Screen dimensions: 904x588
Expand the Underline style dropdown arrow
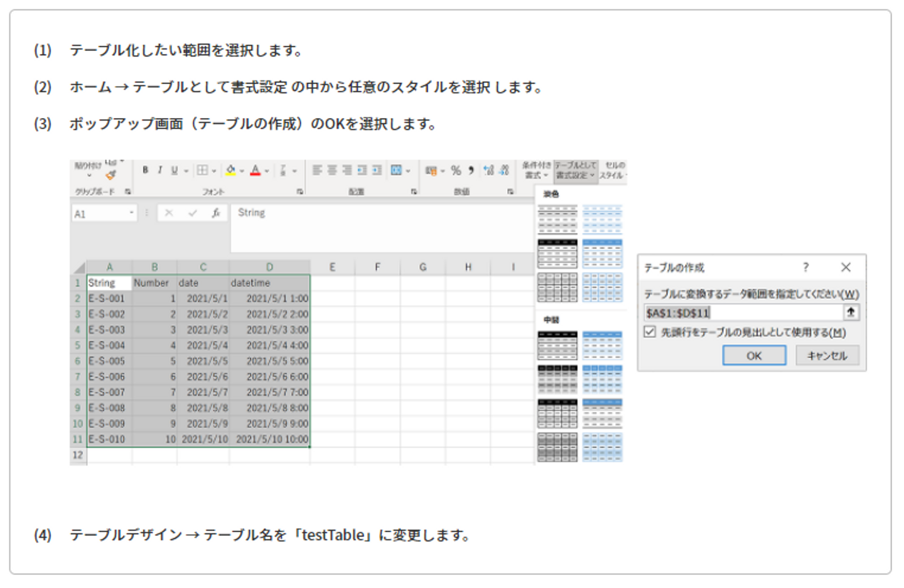click(186, 171)
